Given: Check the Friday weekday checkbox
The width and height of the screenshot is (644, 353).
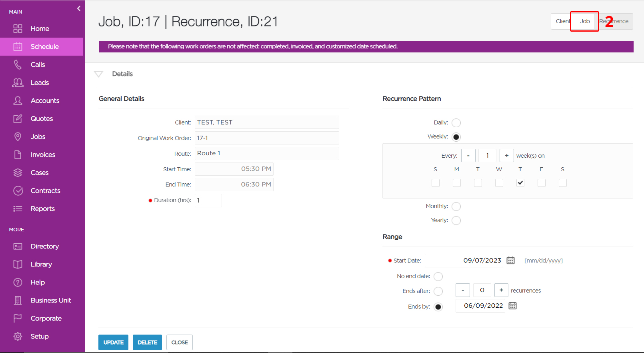Looking at the screenshot, I should pyautogui.click(x=542, y=183).
